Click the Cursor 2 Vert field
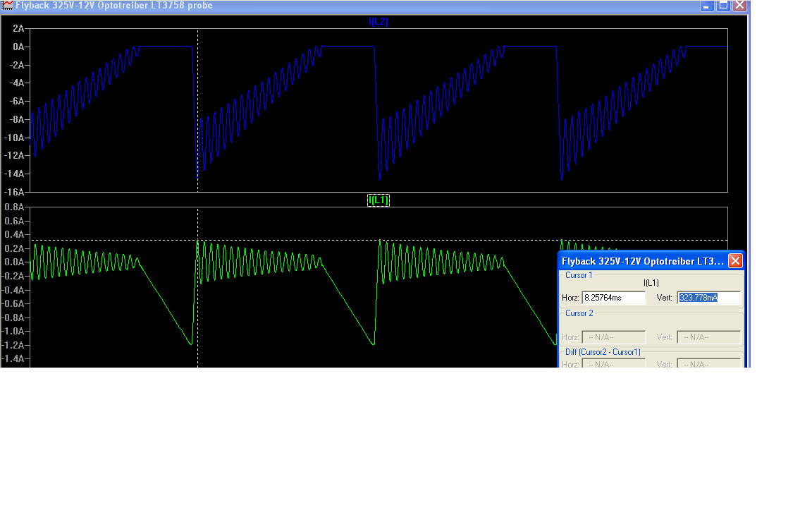The width and height of the screenshot is (812, 508). tap(708, 337)
